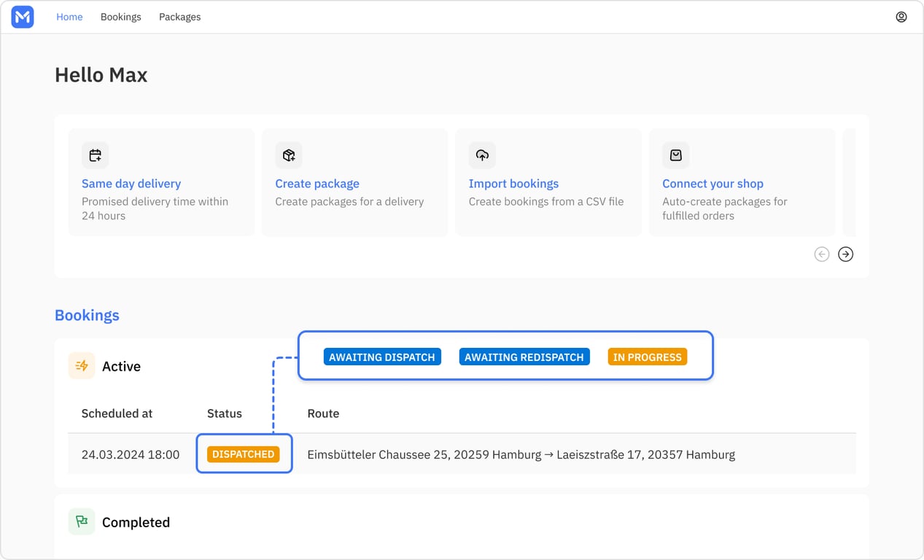Switch to the Packages tab
The image size is (924, 560).
(179, 17)
